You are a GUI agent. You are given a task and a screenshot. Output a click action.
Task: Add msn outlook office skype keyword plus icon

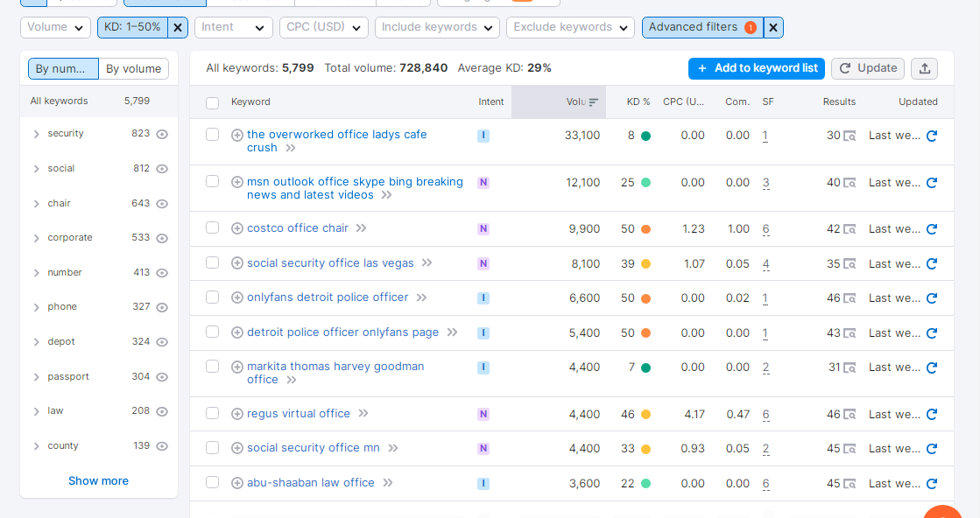[x=236, y=182]
